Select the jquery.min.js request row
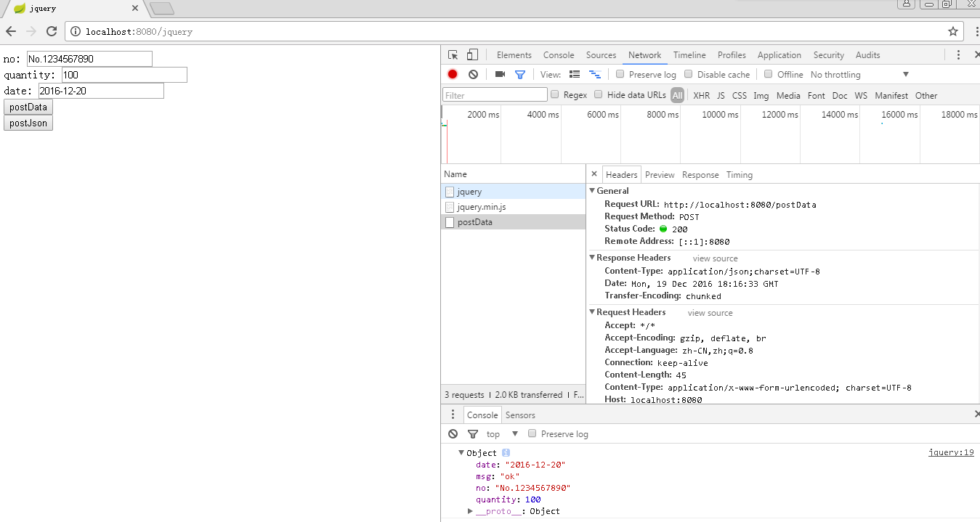This screenshot has width=980, height=522. [481, 207]
